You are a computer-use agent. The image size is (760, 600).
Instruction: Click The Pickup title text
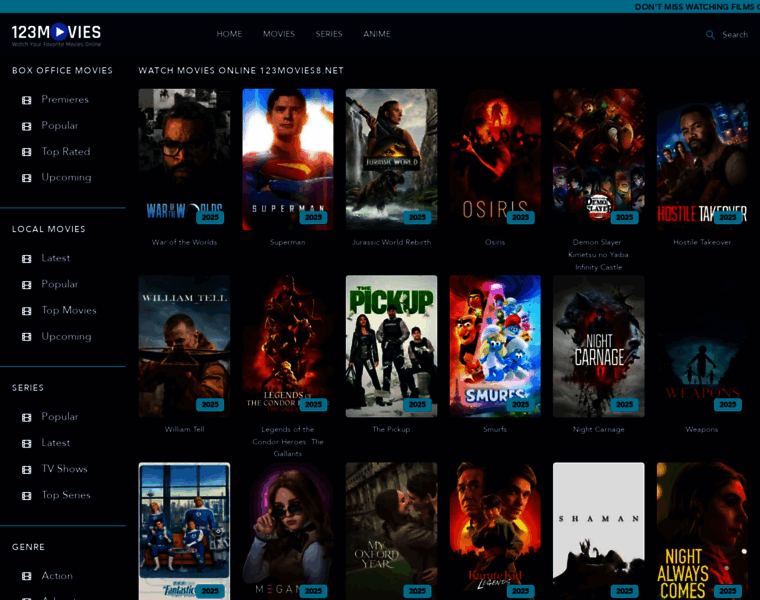(391, 429)
